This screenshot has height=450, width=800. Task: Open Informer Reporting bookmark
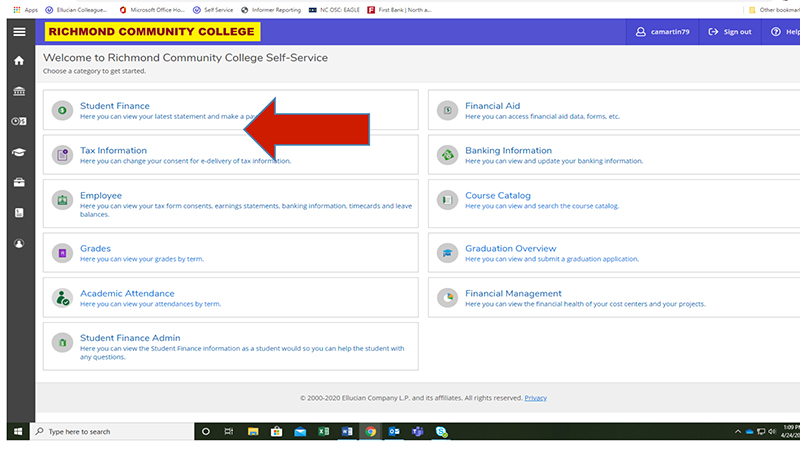coord(271,10)
